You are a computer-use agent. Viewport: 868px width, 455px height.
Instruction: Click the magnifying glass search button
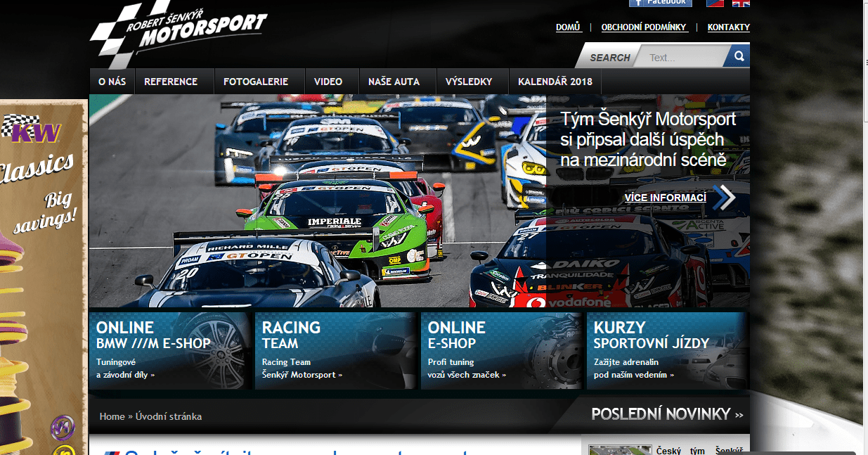pyautogui.click(x=739, y=56)
